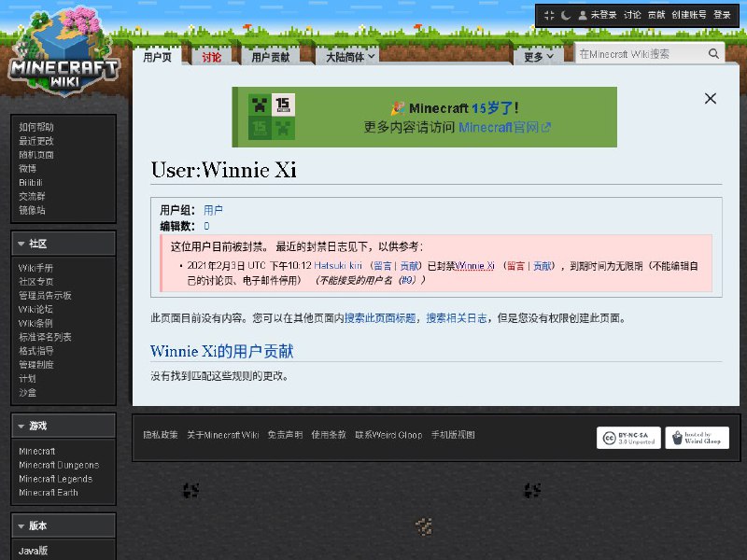Click the Creeper 15 anniversary image

272,117
